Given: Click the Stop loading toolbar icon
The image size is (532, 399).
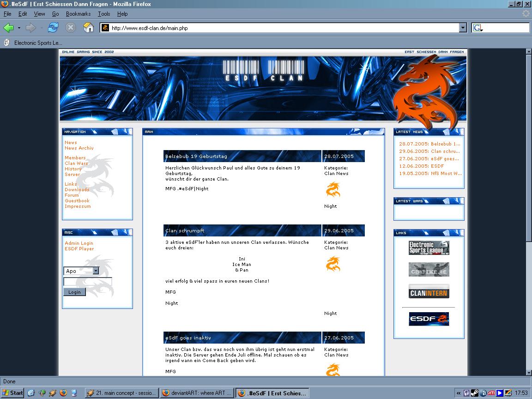Looking at the screenshot, I should point(70,28).
